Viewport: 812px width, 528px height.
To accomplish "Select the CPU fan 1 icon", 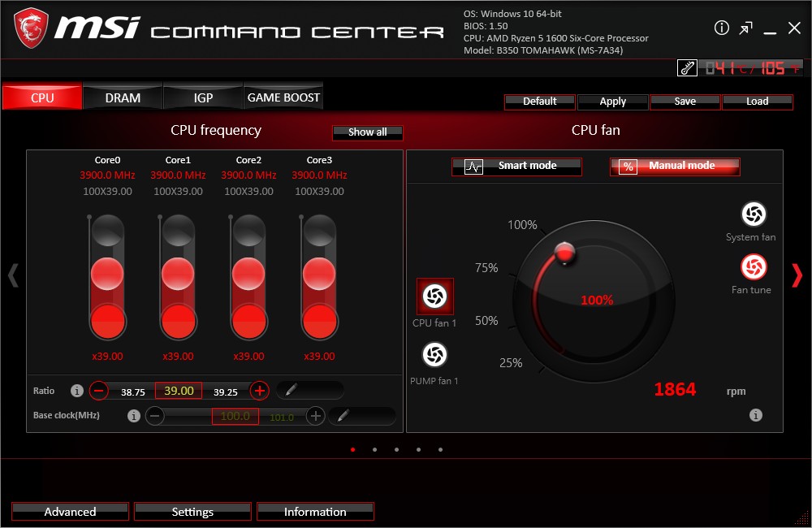I will [434, 296].
